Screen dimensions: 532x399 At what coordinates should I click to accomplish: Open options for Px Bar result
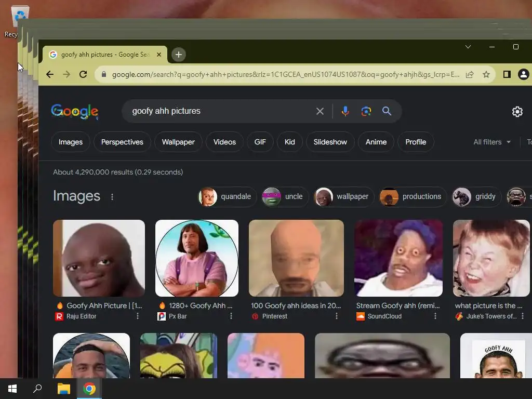coord(231,316)
